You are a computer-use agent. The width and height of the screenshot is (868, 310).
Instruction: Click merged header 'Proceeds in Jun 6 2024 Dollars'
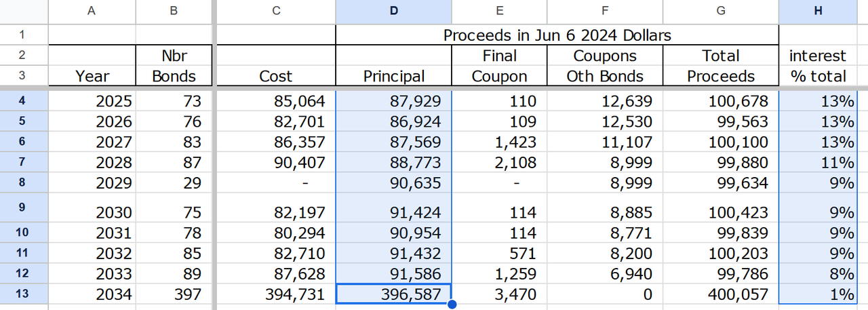click(x=557, y=35)
